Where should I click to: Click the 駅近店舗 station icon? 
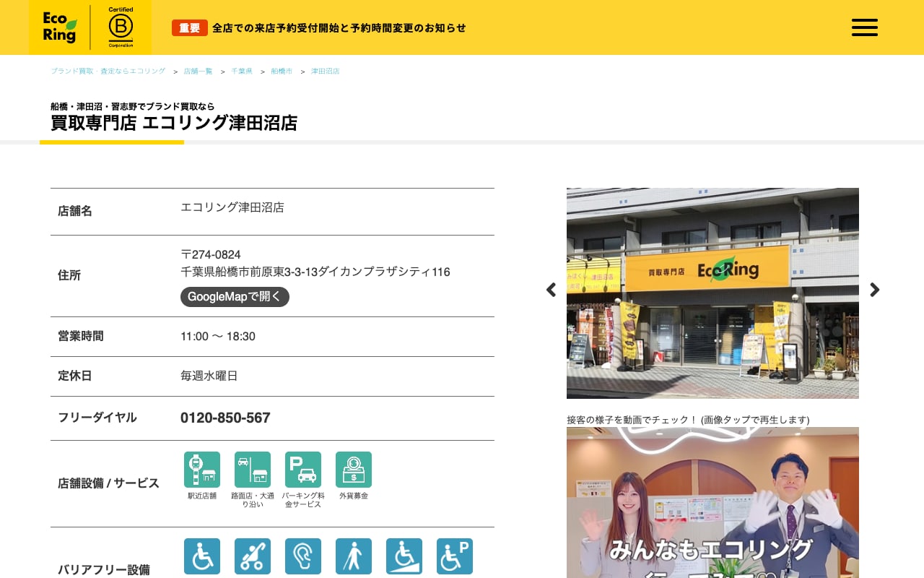pyautogui.click(x=202, y=470)
